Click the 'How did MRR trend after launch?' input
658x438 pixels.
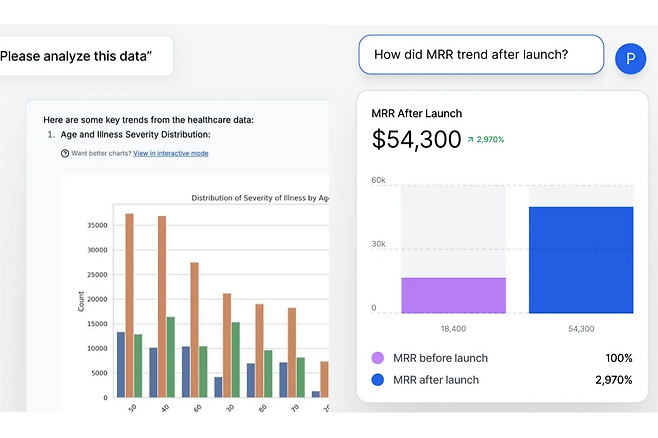pyautogui.click(x=481, y=55)
